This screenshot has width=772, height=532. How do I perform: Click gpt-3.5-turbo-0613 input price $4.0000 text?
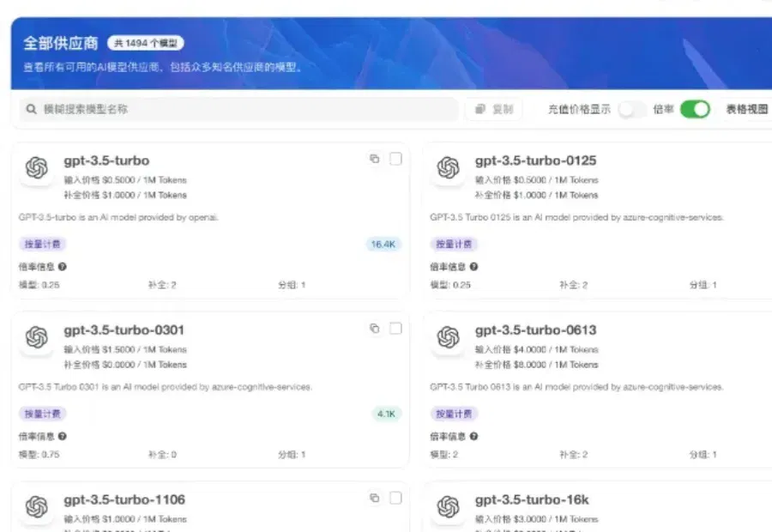pos(537,350)
